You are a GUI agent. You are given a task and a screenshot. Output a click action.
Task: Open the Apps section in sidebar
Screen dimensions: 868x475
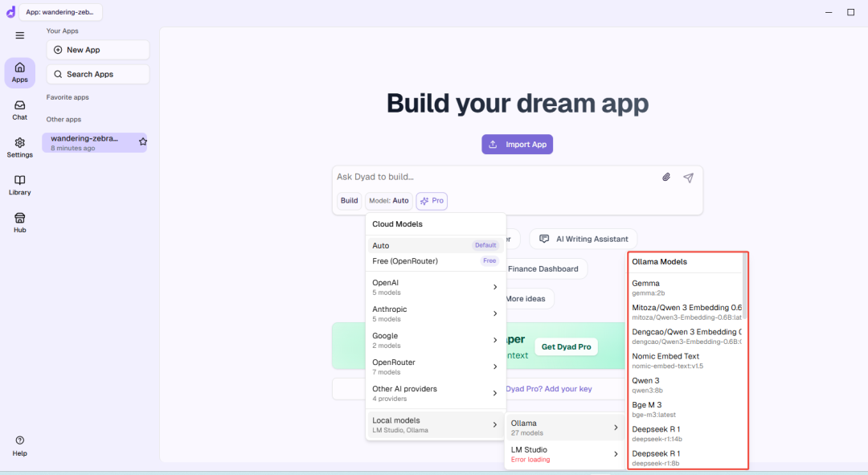pyautogui.click(x=20, y=72)
